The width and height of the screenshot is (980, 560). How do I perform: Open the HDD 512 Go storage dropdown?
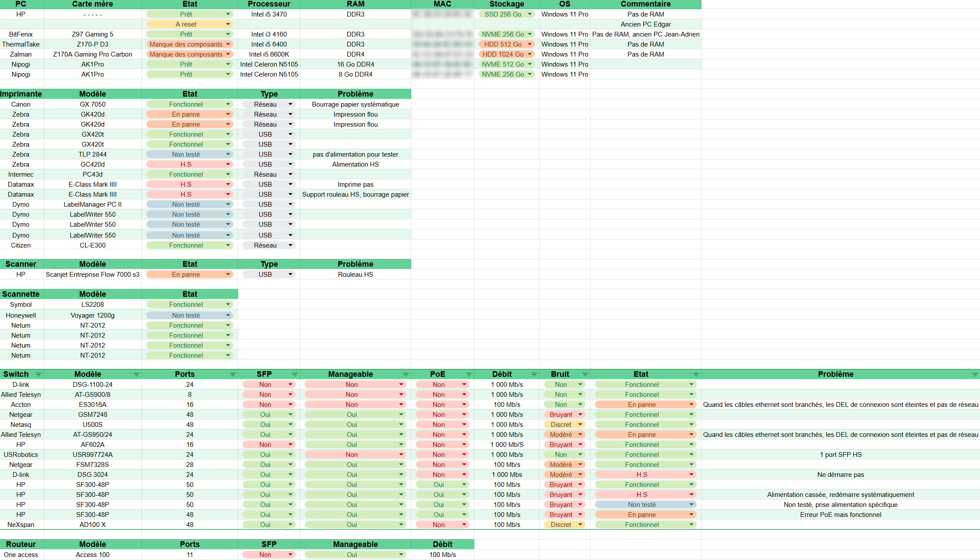tap(507, 44)
